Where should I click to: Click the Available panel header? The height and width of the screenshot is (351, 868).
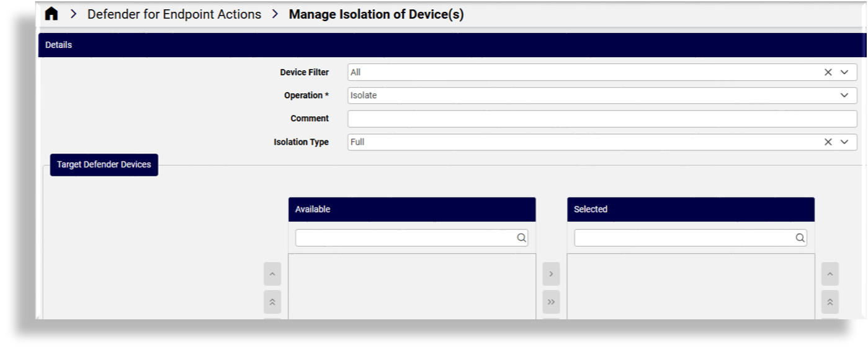coord(412,209)
